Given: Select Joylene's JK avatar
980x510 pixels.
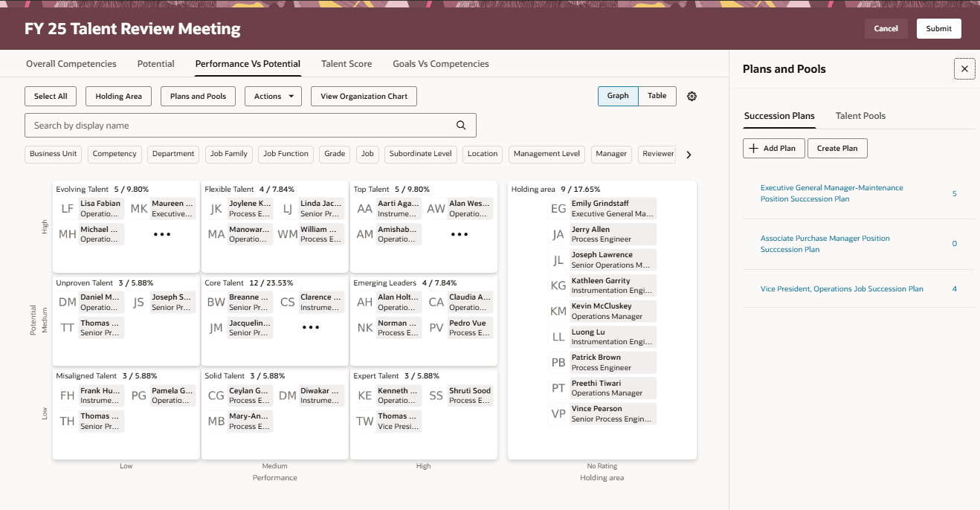Looking at the screenshot, I should [x=216, y=209].
